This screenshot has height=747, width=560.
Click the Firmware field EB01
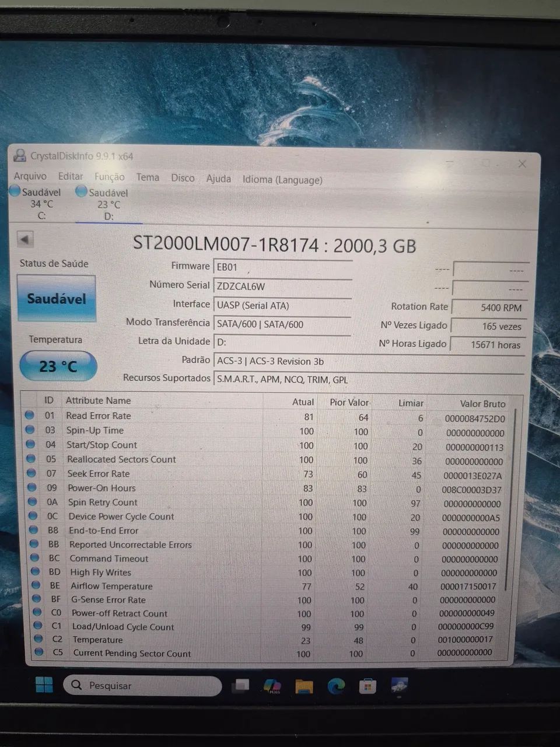[283, 267]
